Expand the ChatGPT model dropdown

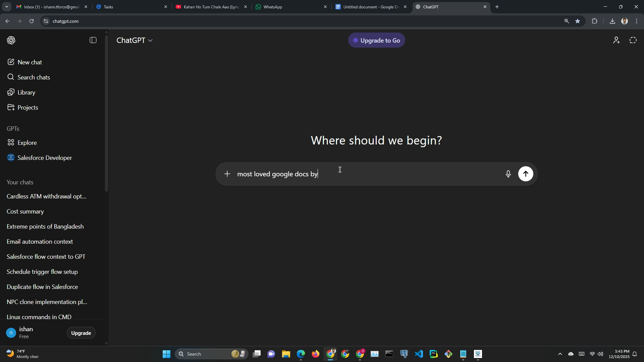[135, 40]
